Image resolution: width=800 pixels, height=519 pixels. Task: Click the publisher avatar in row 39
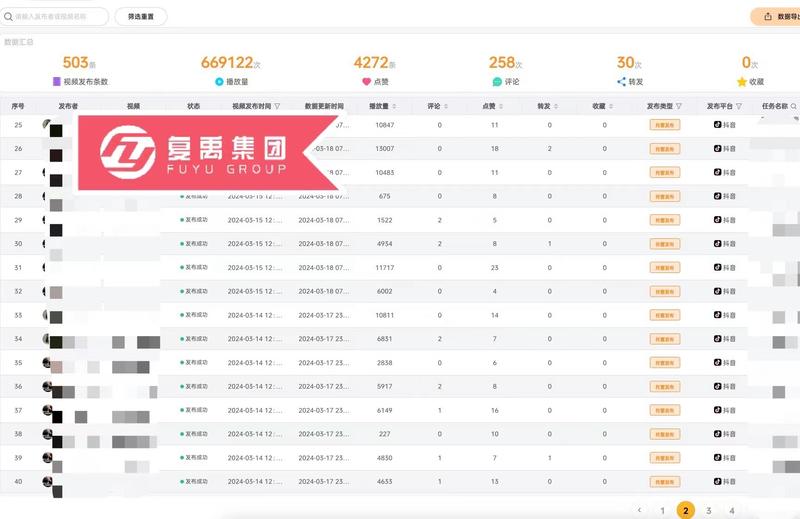[x=47, y=457]
